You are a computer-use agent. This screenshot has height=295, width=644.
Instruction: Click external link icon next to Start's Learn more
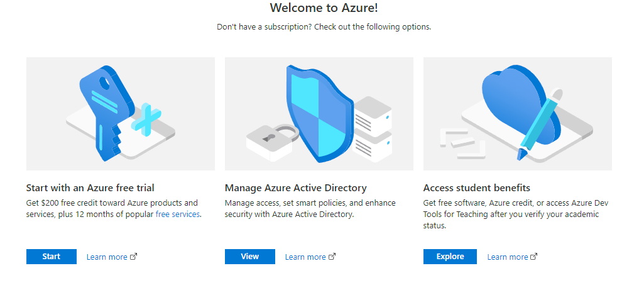click(133, 257)
